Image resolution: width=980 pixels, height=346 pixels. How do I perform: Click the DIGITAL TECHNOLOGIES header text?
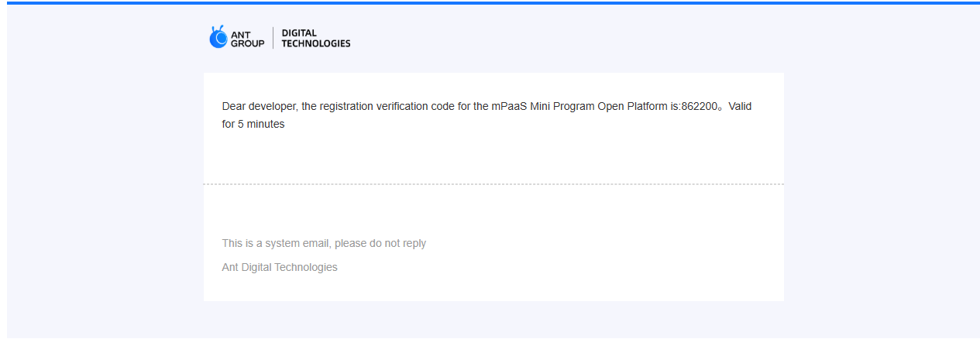coord(315,39)
